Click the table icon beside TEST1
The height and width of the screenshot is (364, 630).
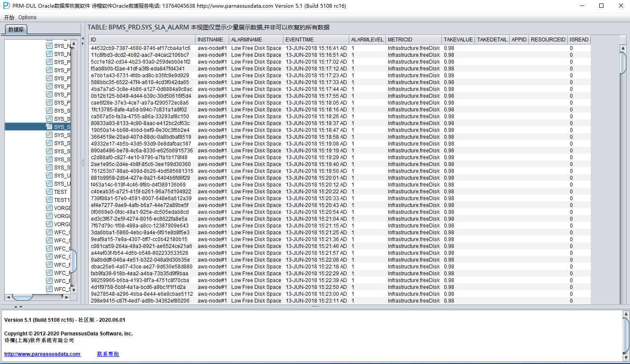(x=50, y=200)
